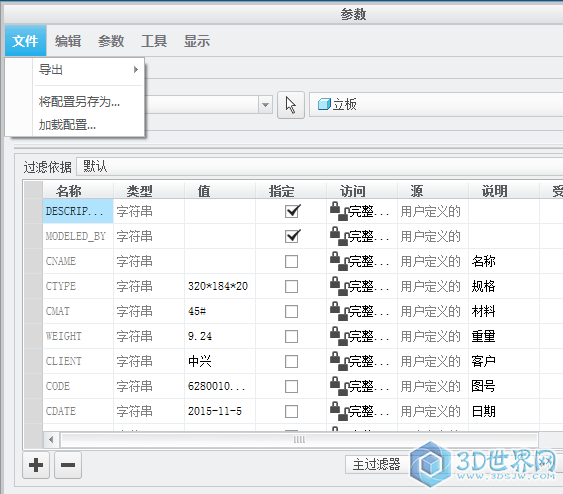The height and width of the screenshot is (494, 563).
Task: Click the 访问 column header
Action: click(362, 191)
